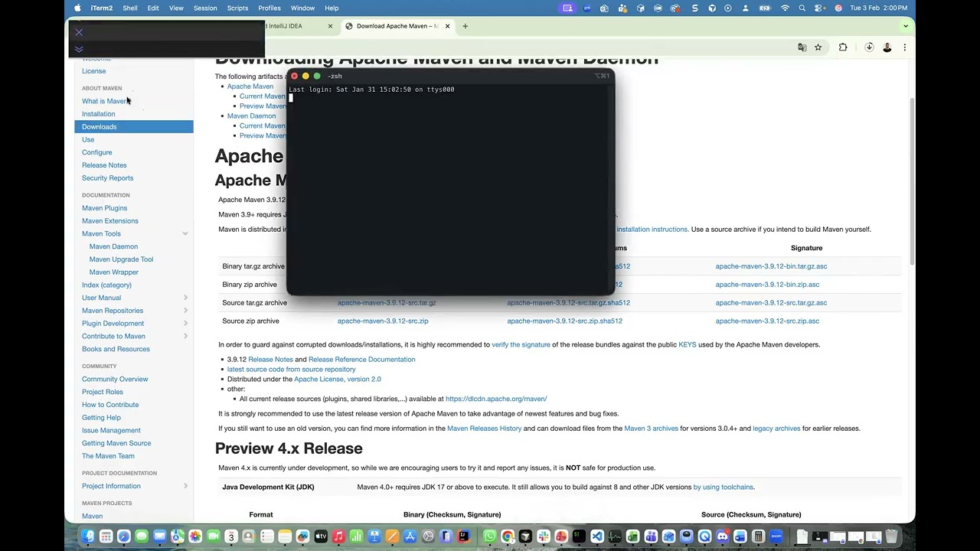
Task: Open Launchpad in the dock
Action: pos(106,536)
